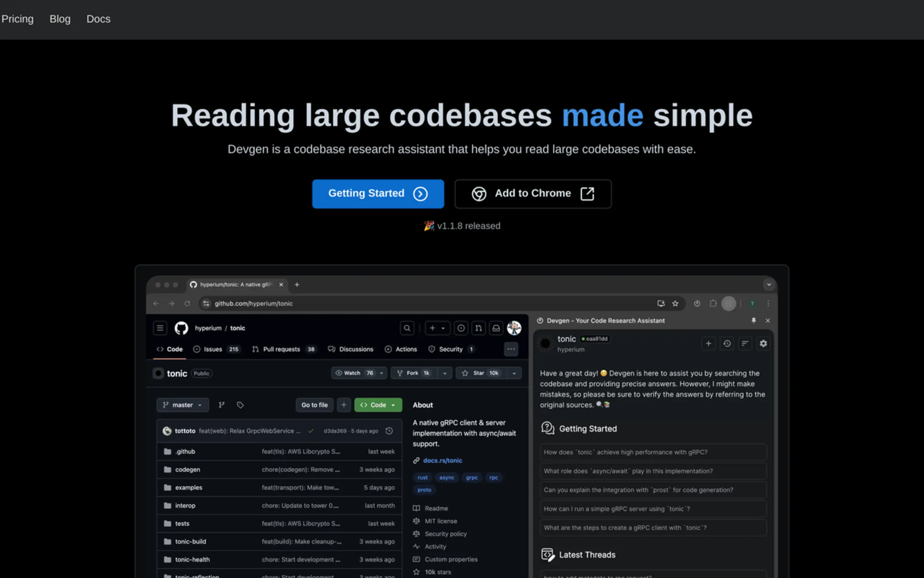
Task: Click the GitHub search magnifier icon
Action: coord(407,328)
